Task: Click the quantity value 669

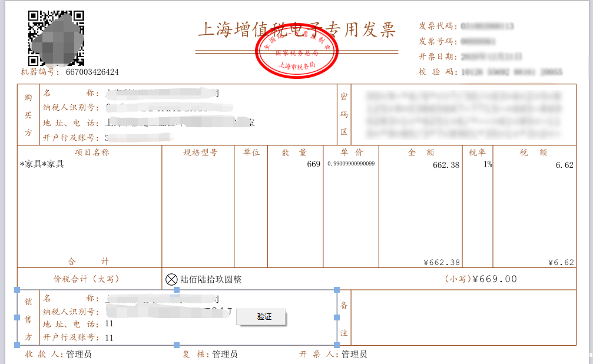Action: tap(313, 165)
